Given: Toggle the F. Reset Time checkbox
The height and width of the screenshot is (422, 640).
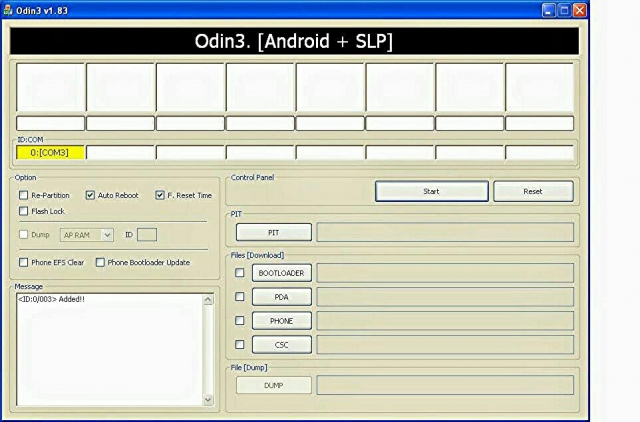Looking at the screenshot, I should tap(159, 196).
